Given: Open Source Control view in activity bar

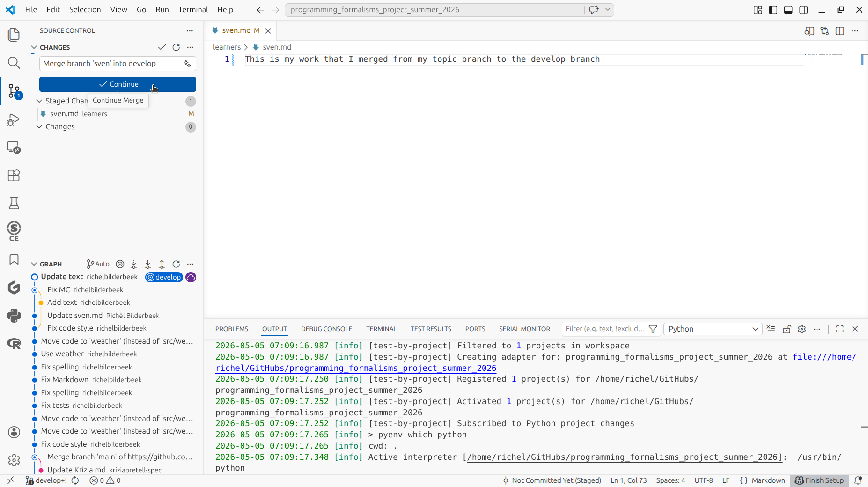Looking at the screenshot, I should click(x=14, y=91).
